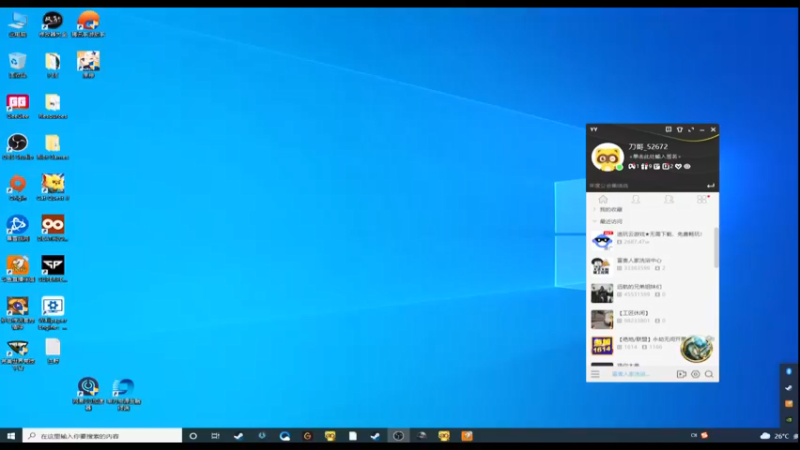Open the channel with blue masked mascot thumbnail

coord(652,239)
